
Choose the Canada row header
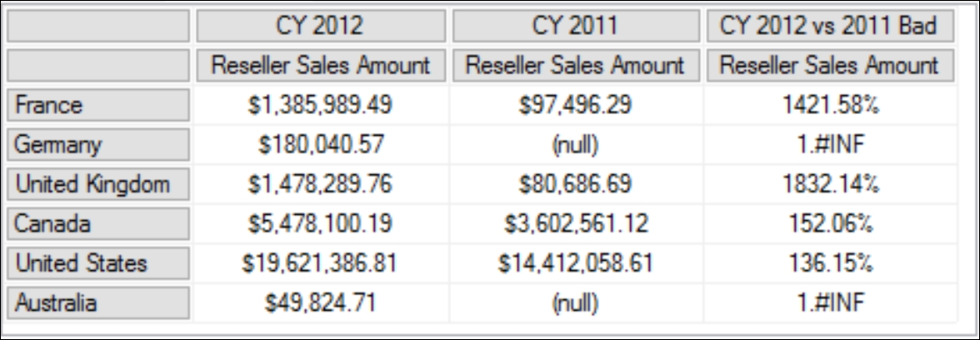pos(98,223)
